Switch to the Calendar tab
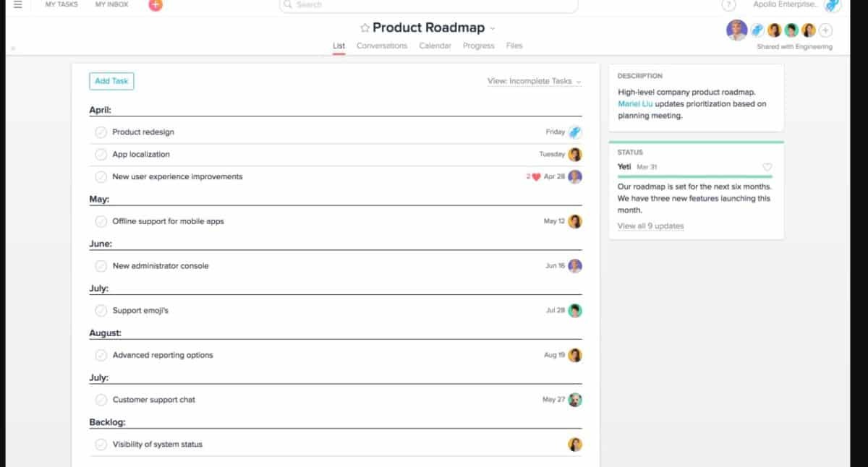Screen dimensions: 868x467 (435, 46)
